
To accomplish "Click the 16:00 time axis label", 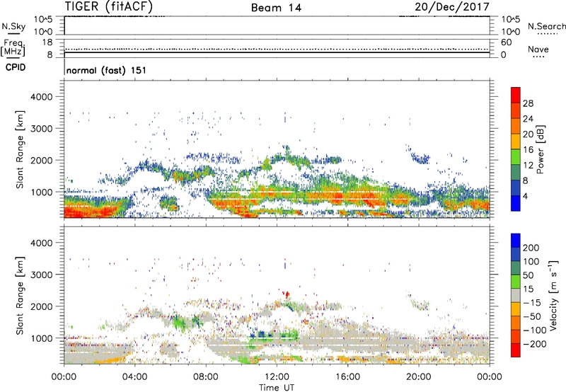I will (x=347, y=377).
